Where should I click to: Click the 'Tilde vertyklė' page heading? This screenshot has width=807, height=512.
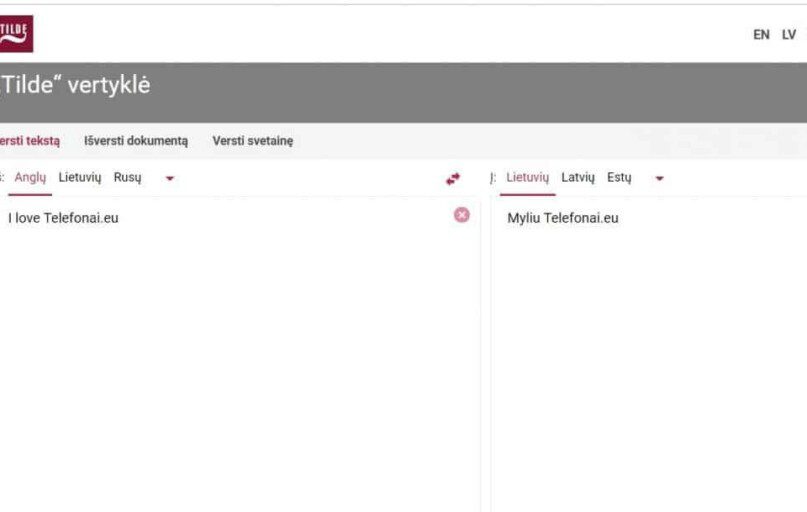75,86
